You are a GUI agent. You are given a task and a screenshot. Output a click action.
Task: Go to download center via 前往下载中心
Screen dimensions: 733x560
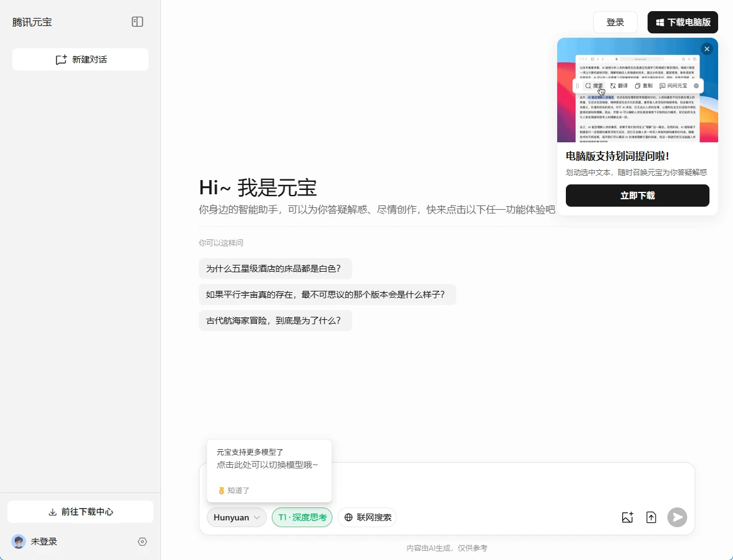pyautogui.click(x=80, y=512)
